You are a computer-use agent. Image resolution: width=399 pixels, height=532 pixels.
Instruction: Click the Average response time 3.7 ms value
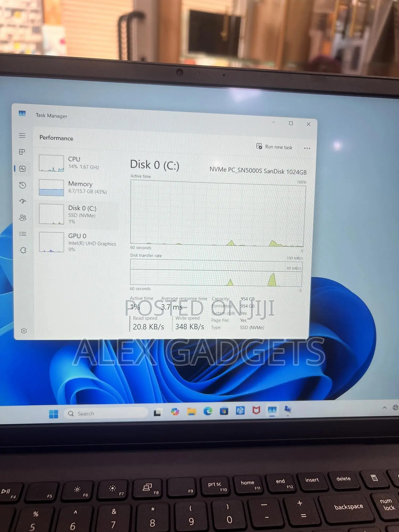(x=172, y=307)
